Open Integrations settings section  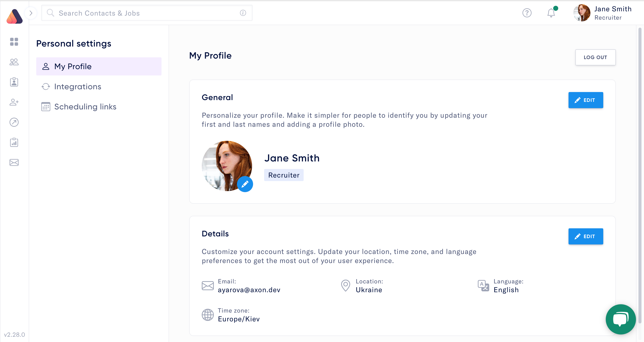point(77,87)
